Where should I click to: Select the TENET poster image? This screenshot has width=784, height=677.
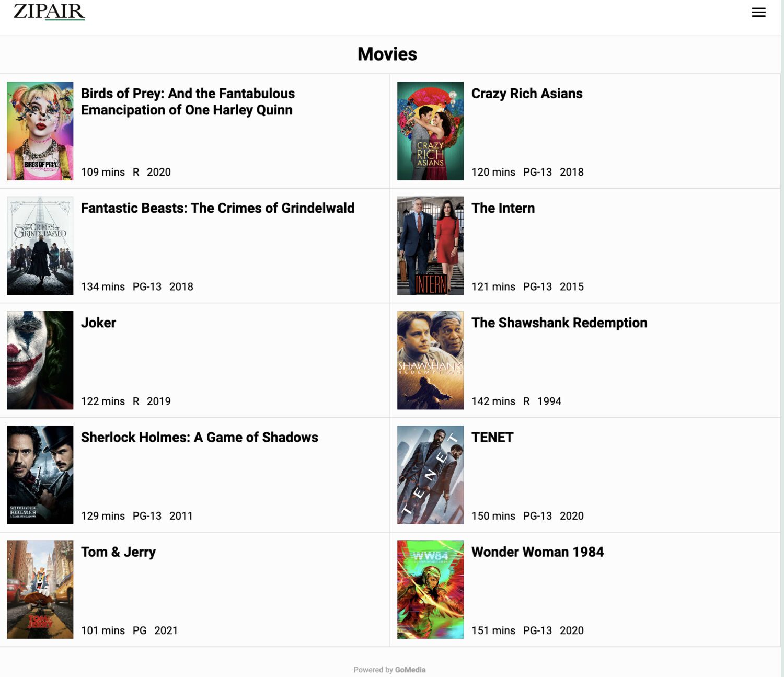coord(430,475)
